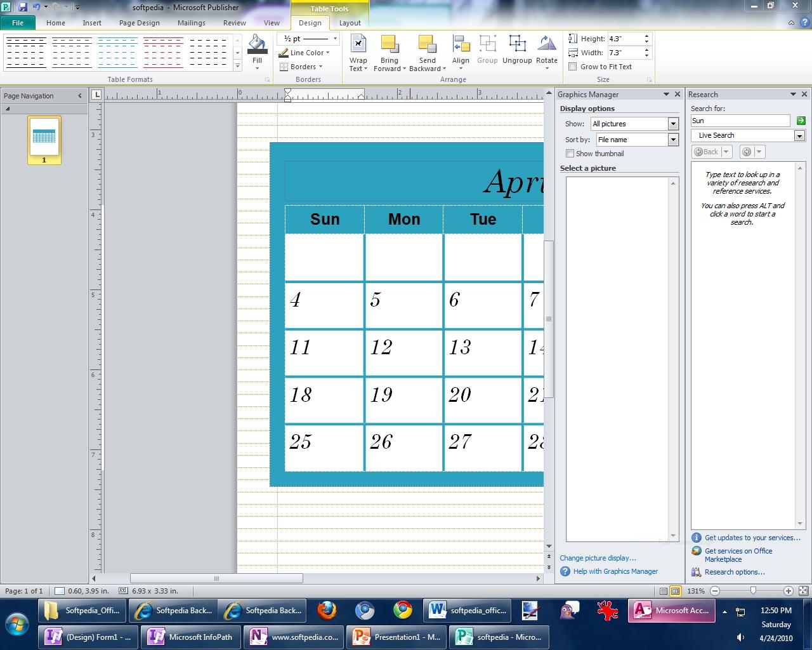
Task: Open the Align objects tool
Action: tap(461, 53)
